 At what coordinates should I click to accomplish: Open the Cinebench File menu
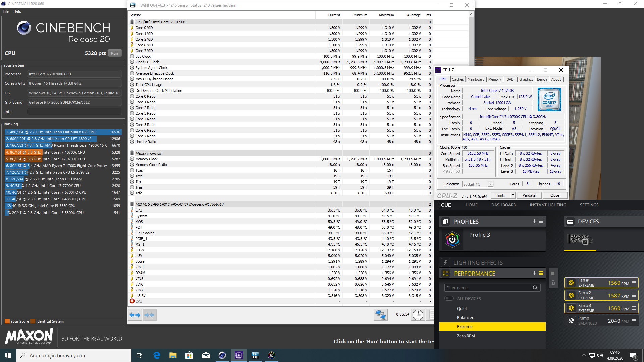click(x=6, y=11)
